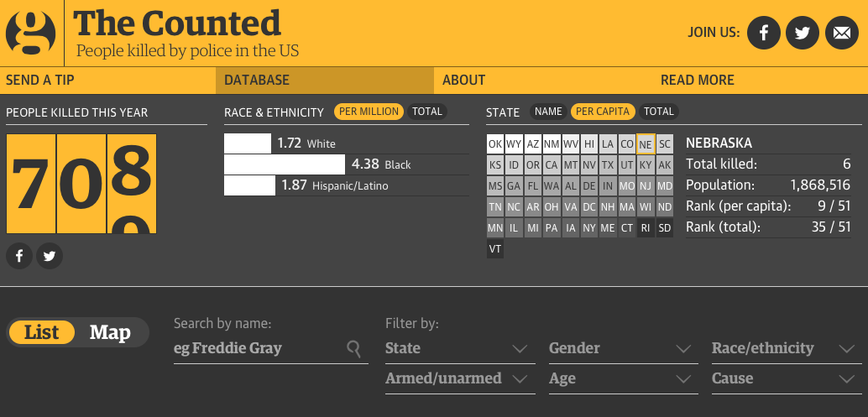Screen dimensions: 868x417
Task: Select the WV state tile
Action: 571,144
